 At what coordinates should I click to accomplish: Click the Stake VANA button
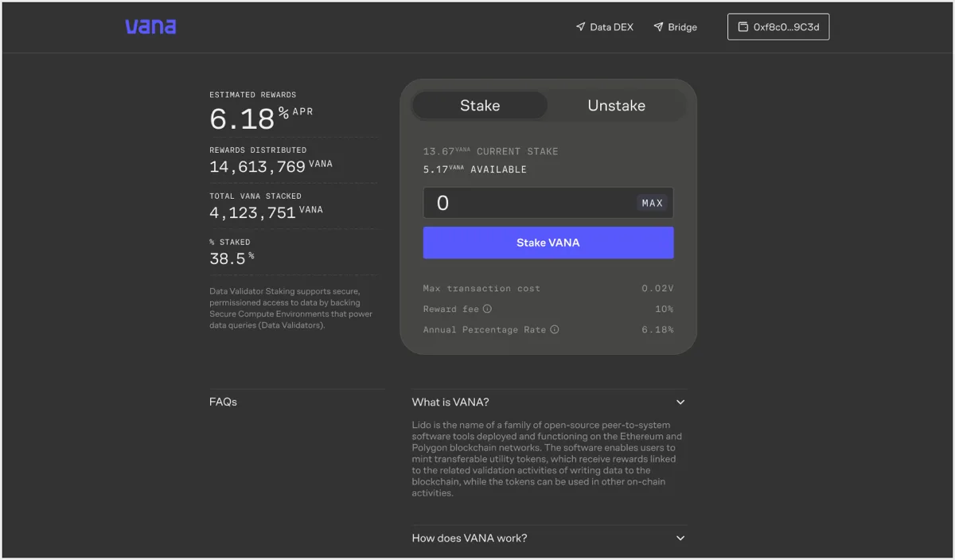click(x=548, y=243)
